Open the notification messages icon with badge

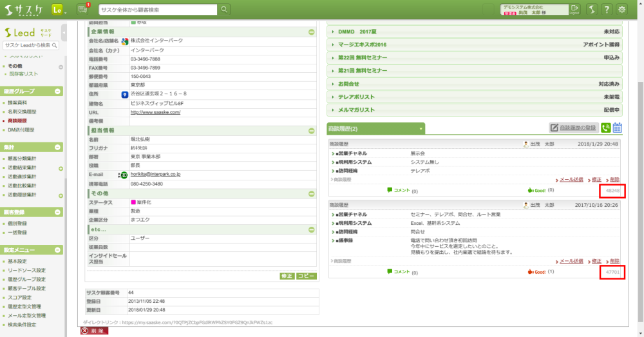coord(82,9)
